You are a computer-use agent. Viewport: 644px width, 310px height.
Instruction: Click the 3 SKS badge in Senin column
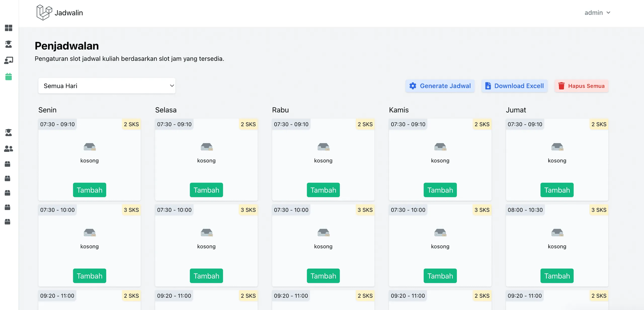[131, 210]
